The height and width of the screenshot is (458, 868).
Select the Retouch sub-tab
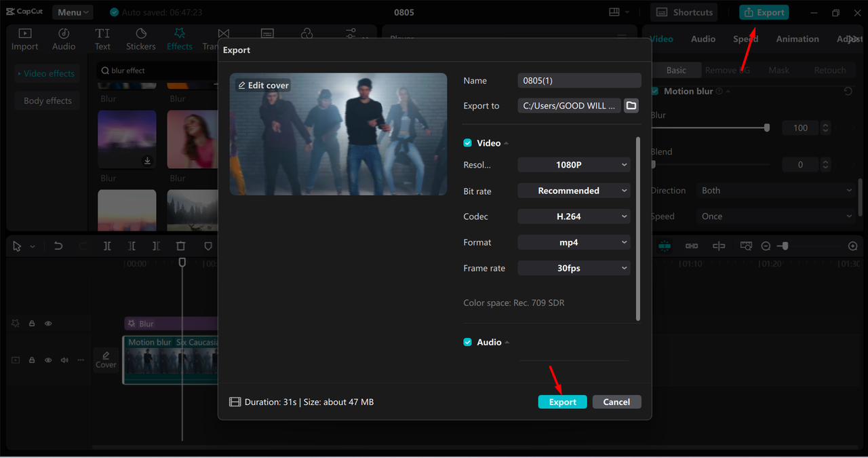coord(830,70)
